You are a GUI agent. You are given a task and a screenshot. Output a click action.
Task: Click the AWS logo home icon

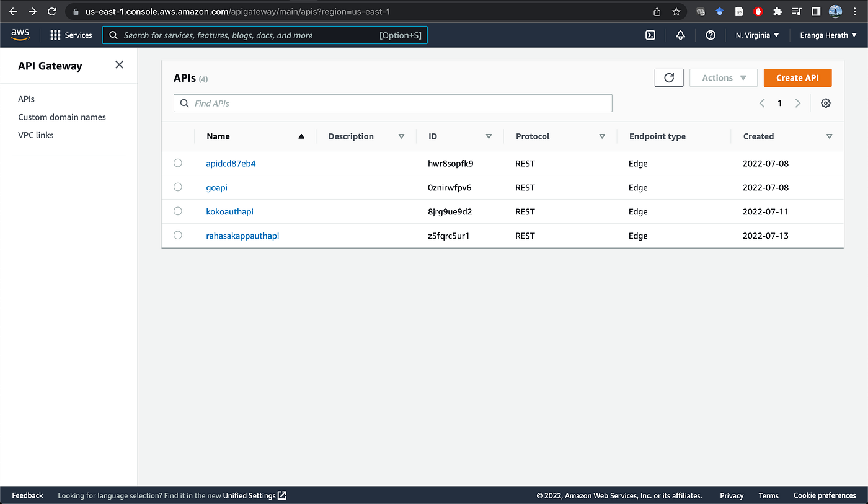pos(20,35)
